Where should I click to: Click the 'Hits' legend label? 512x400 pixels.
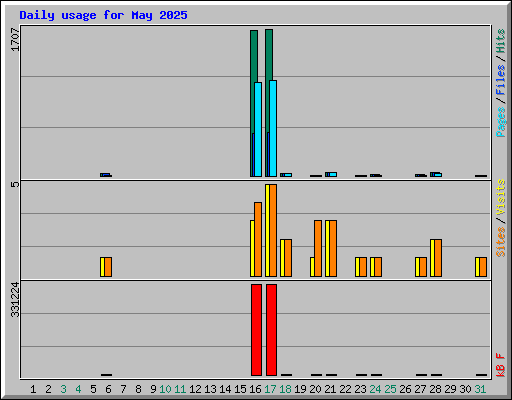pos(500,41)
